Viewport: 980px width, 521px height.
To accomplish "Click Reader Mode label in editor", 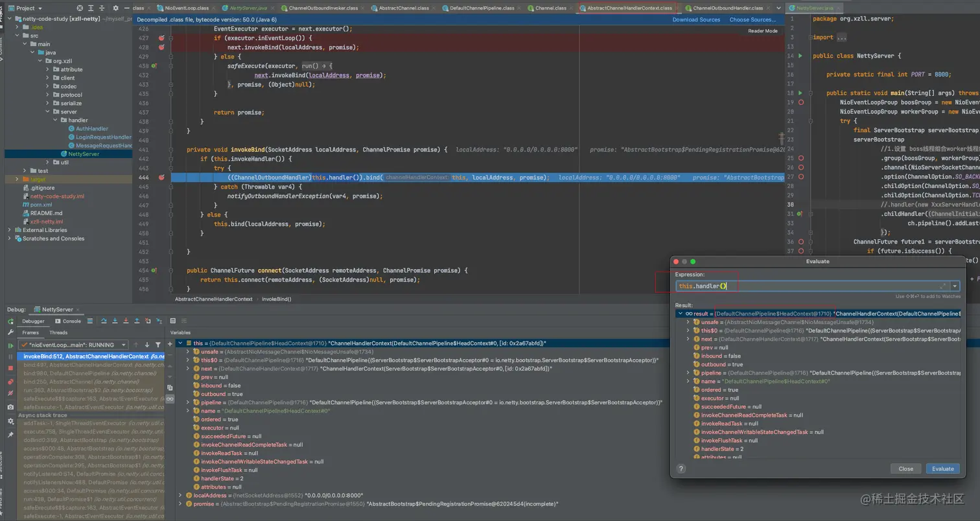I will [x=763, y=31].
